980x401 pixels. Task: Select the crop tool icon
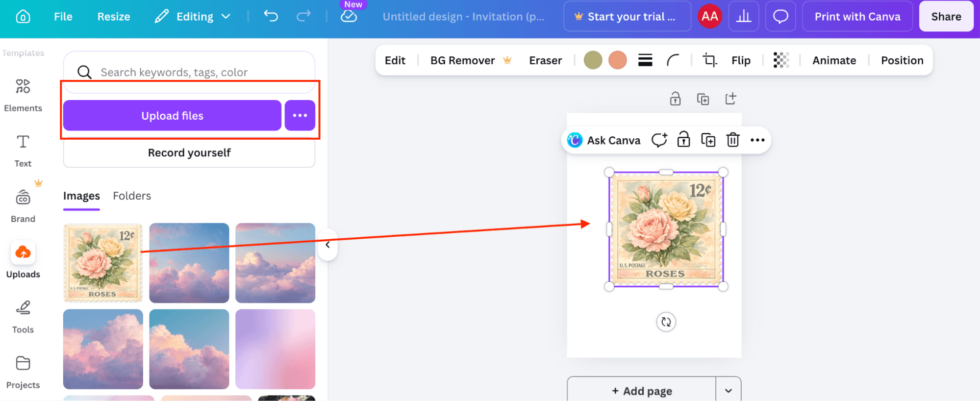tap(709, 60)
